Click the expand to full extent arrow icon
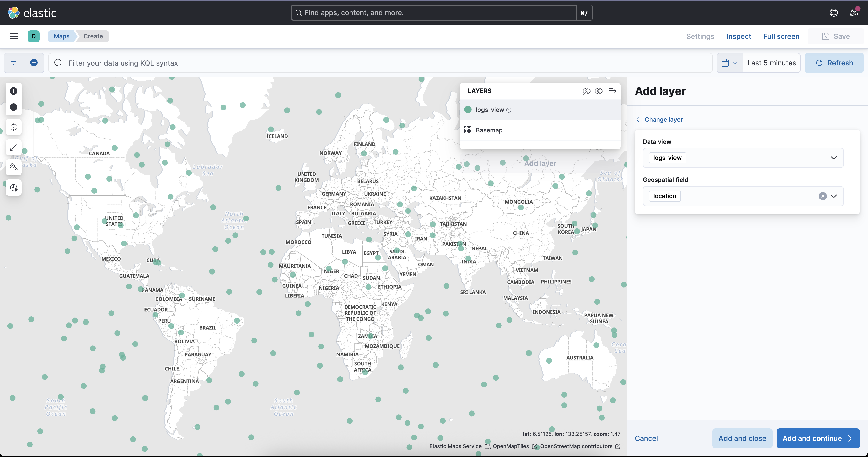868x457 pixels. click(x=14, y=147)
